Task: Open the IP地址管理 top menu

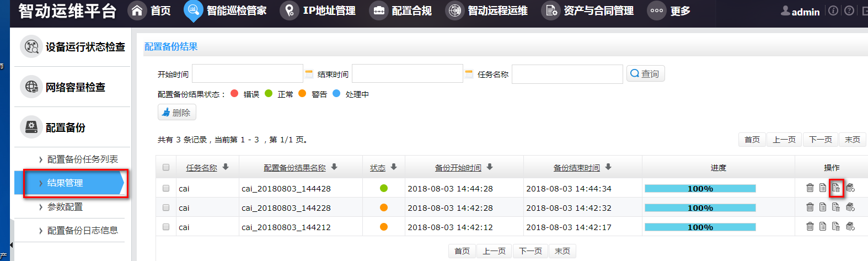Action: coord(318,10)
